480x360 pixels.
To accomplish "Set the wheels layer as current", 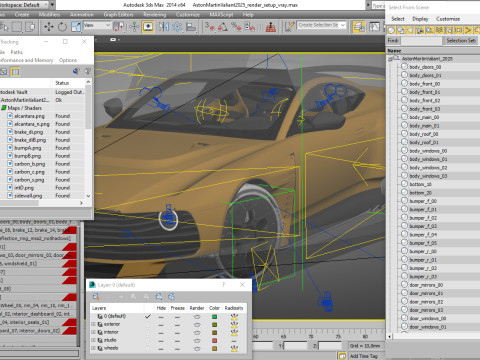I will pyautogui.click(x=148, y=348).
